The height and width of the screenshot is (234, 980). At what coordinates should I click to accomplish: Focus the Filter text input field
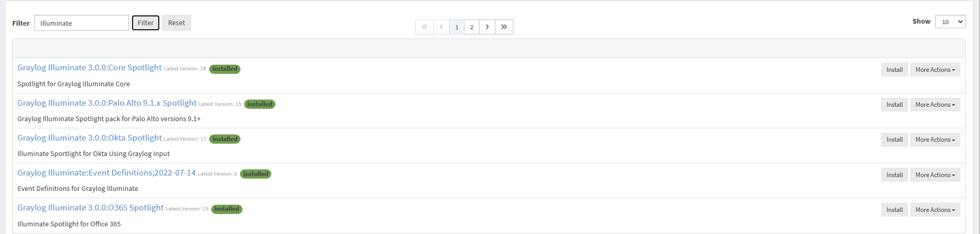click(82, 23)
